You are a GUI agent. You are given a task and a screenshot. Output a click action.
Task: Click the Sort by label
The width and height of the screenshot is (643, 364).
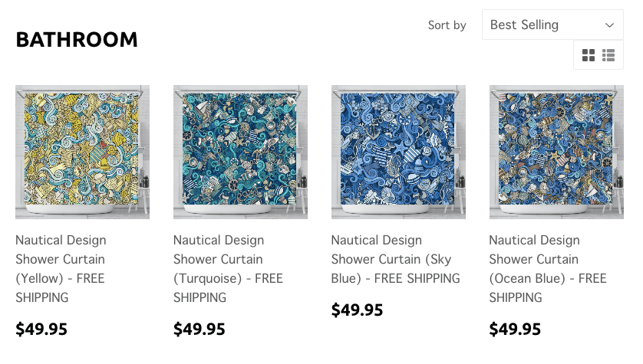coord(447,25)
